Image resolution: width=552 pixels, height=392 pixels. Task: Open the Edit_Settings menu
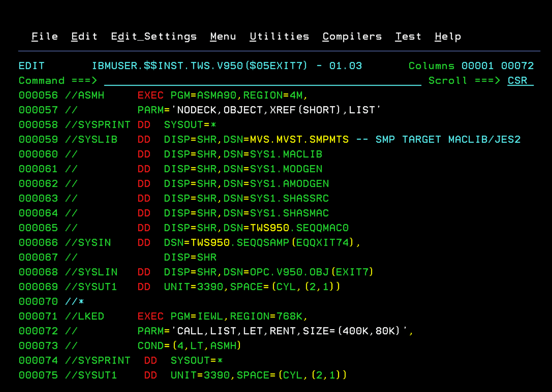coord(154,37)
